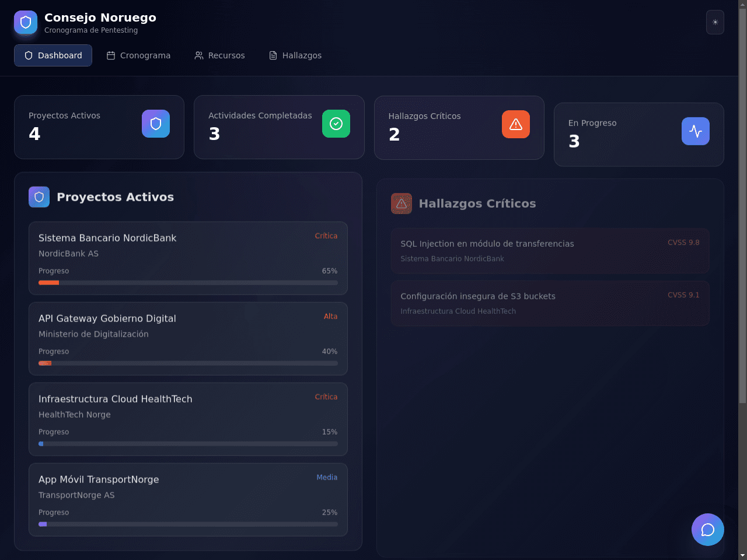Click the Crítica badge on NordicBank project
The image size is (747, 560).
[x=326, y=236]
